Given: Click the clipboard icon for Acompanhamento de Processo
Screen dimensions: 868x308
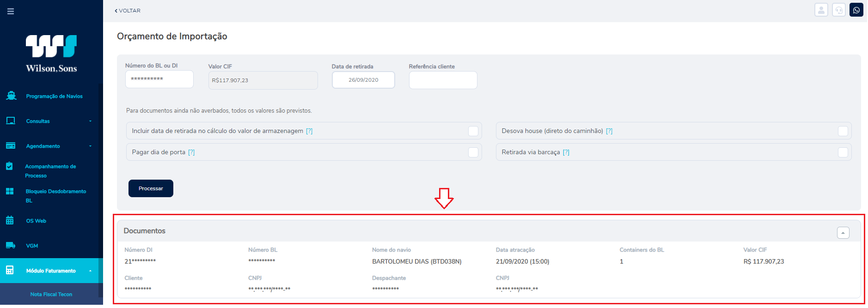Looking at the screenshot, I should [9, 166].
